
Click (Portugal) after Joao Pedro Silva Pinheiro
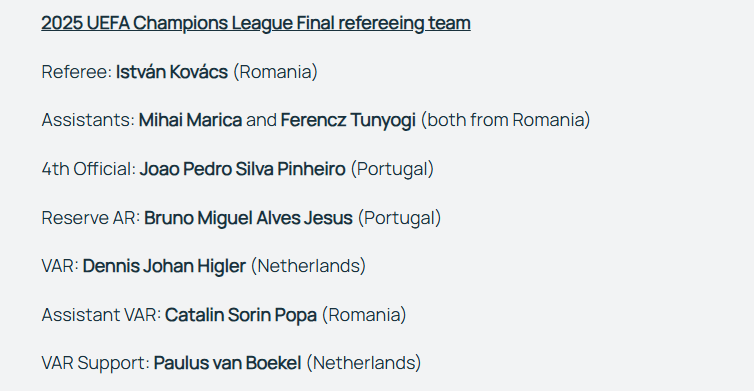(392, 169)
